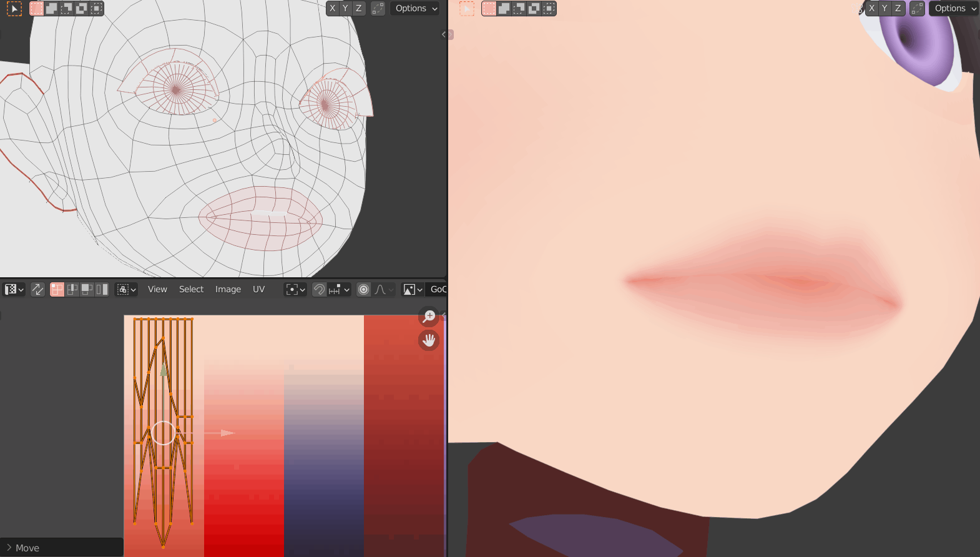This screenshot has height=557, width=980.
Task: Select the tweak select tool in left viewport
Action: (14, 9)
